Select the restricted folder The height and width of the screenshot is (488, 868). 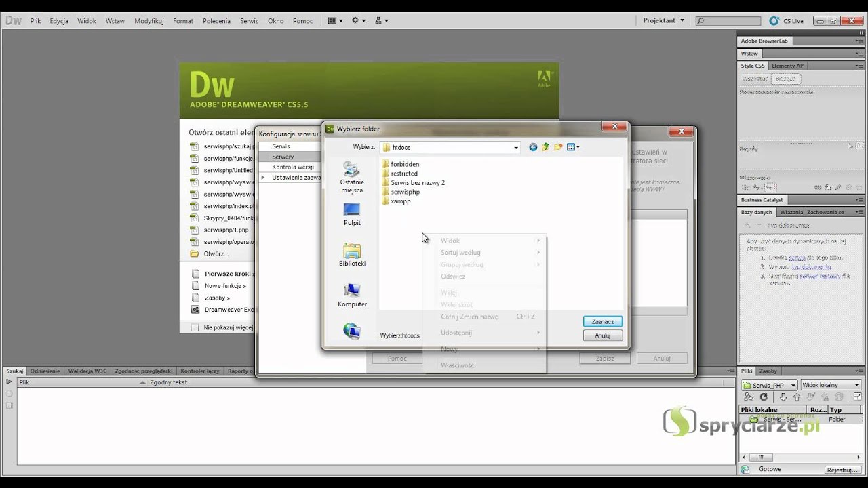click(x=399, y=174)
